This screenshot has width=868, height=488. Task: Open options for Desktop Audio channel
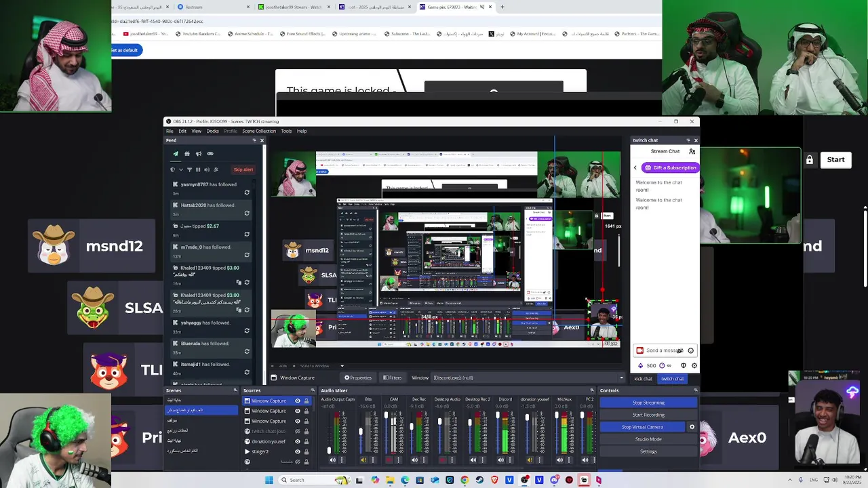coord(452,460)
